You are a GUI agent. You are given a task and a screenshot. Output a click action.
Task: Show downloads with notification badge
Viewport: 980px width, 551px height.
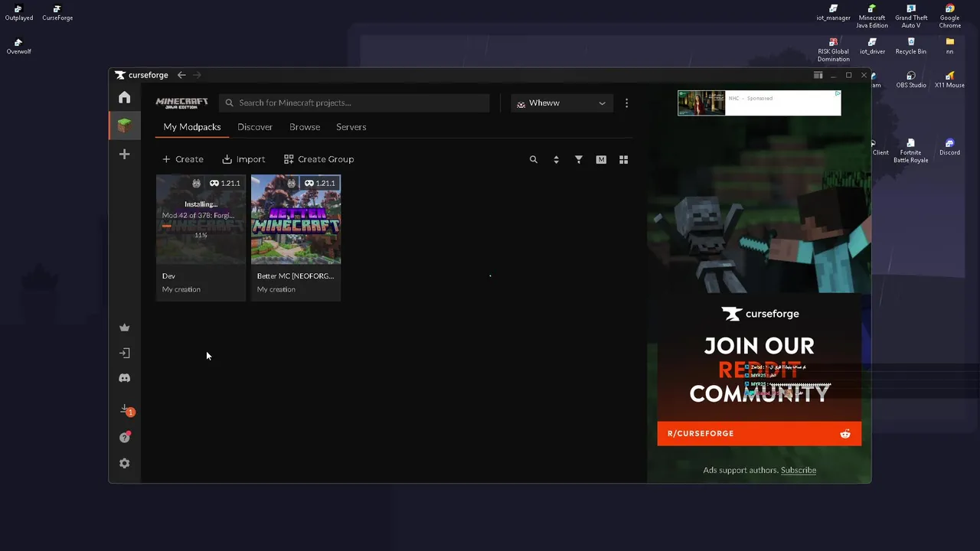[126, 410]
